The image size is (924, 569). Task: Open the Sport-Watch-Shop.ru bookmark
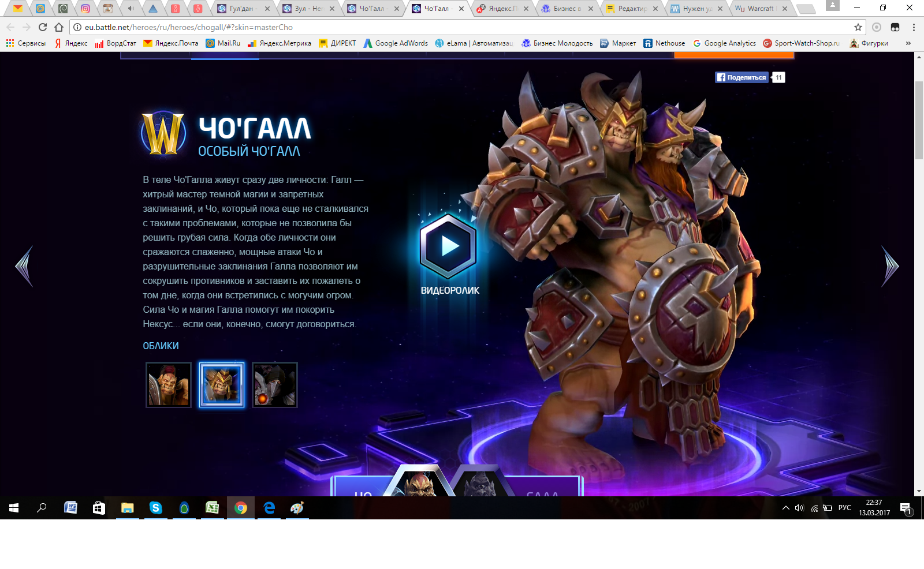802,43
